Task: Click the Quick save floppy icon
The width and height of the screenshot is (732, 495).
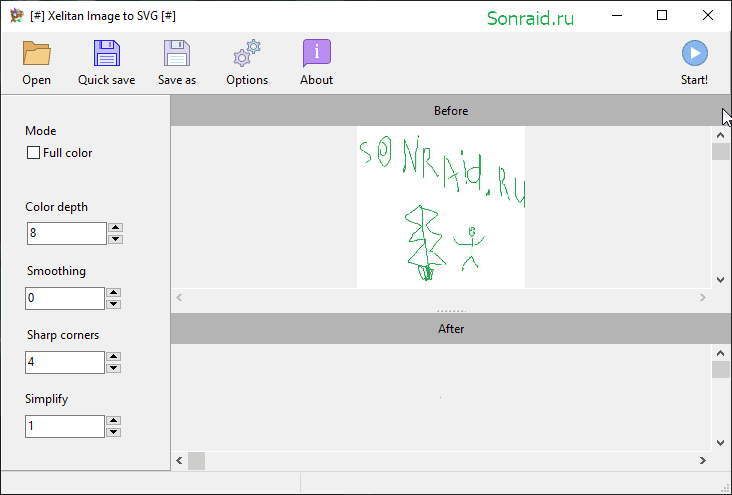Action: (106, 53)
